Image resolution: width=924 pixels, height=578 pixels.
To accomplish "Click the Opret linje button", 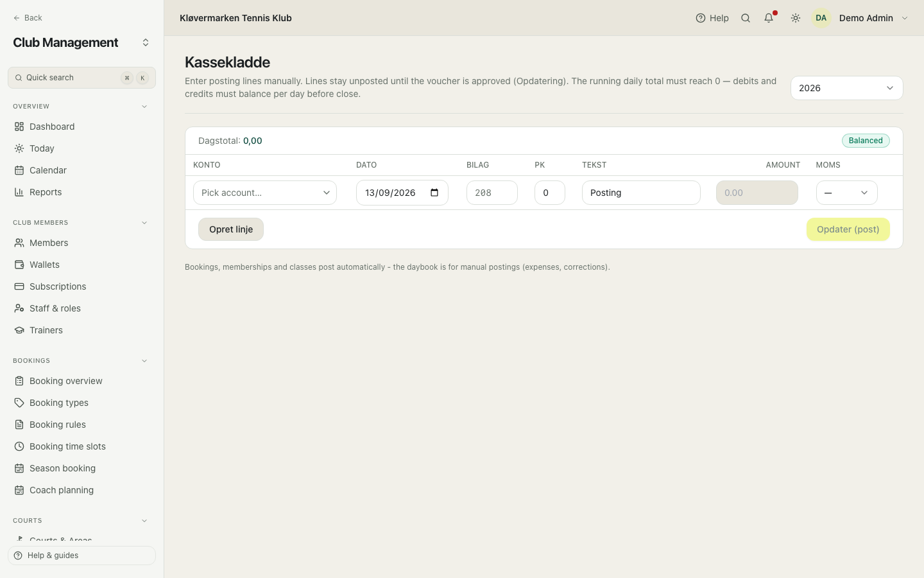I will 231,229.
